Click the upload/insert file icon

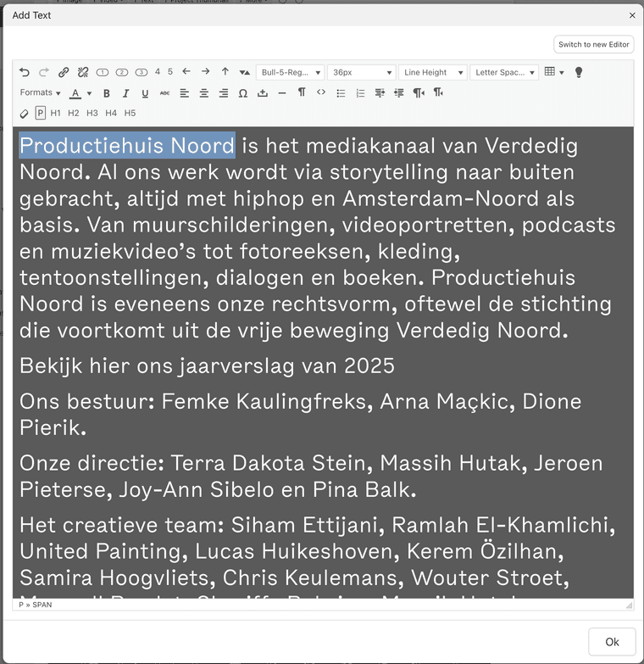coord(263,93)
